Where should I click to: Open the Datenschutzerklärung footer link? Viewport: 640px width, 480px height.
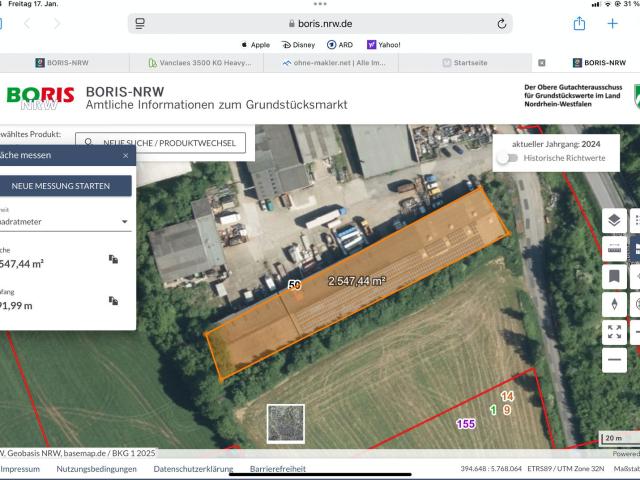(x=193, y=468)
